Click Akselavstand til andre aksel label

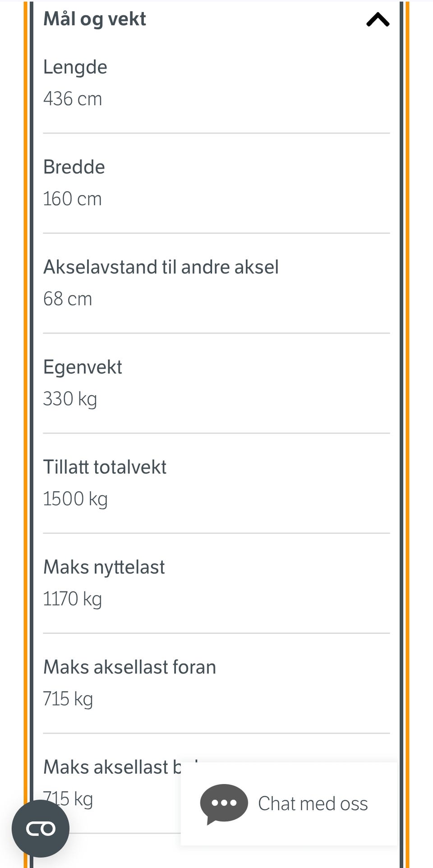[161, 267]
